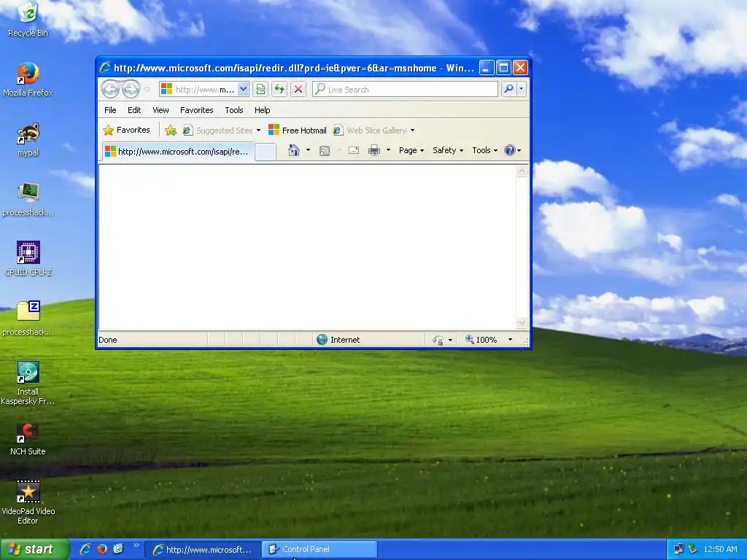Screen dimensions: 747x560
Task: Click the Done status text
Action: (x=108, y=340)
